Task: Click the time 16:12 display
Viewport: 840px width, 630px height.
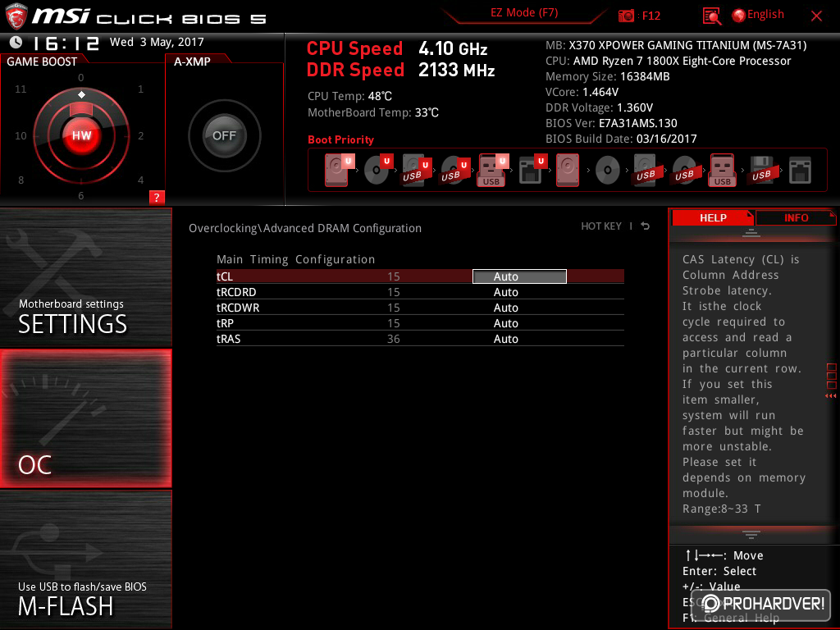Action: [x=66, y=43]
